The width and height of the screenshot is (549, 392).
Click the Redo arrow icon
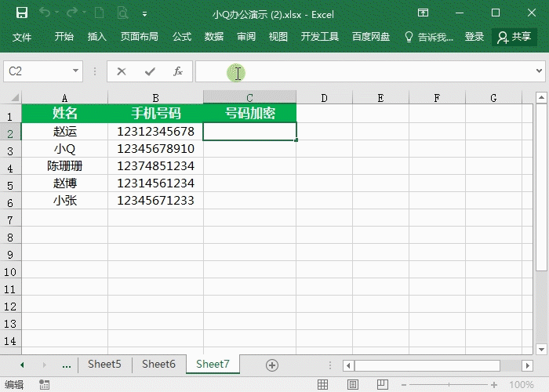(72, 13)
